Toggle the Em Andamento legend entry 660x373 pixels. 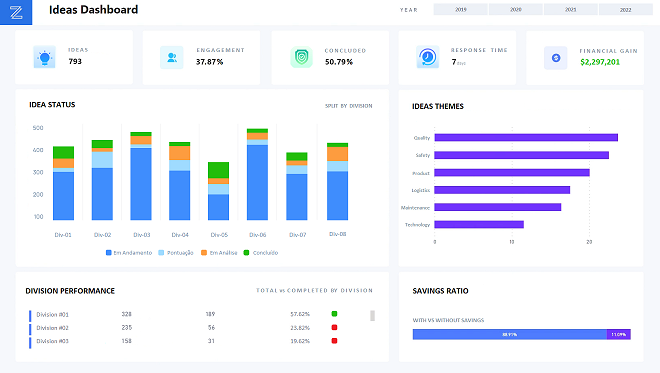tap(129, 253)
